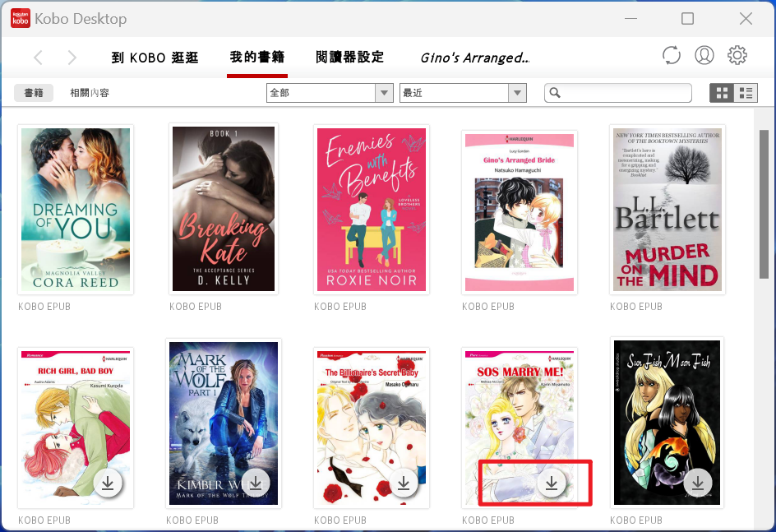Download Mark of the Wolf book

pyautogui.click(x=256, y=483)
